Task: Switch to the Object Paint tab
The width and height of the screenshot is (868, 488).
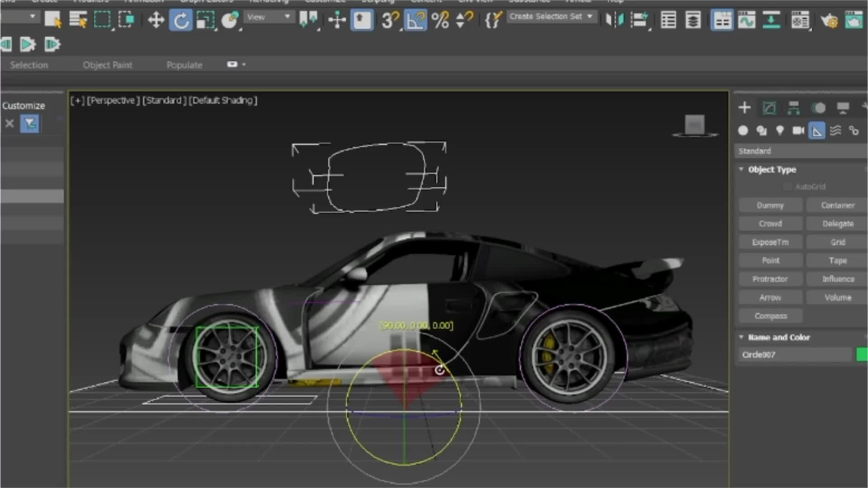Action: 108,65
